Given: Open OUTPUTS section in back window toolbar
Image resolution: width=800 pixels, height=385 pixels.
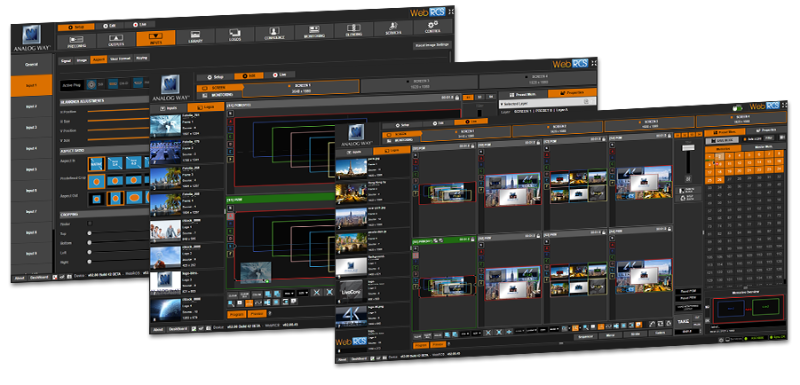Looking at the screenshot, I should pyautogui.click(x=116, y=39).
